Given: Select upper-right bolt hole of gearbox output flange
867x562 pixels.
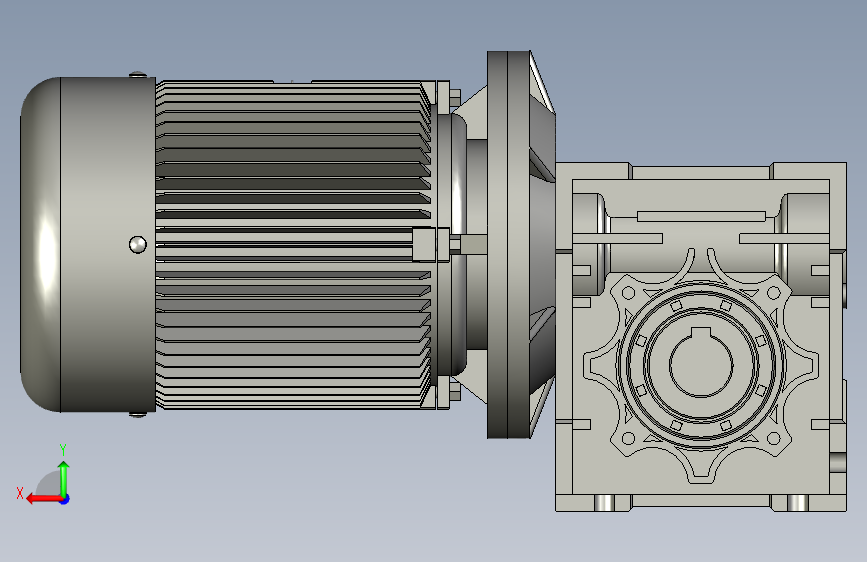Looking at the screenshot, I should [x=774, y=293].
